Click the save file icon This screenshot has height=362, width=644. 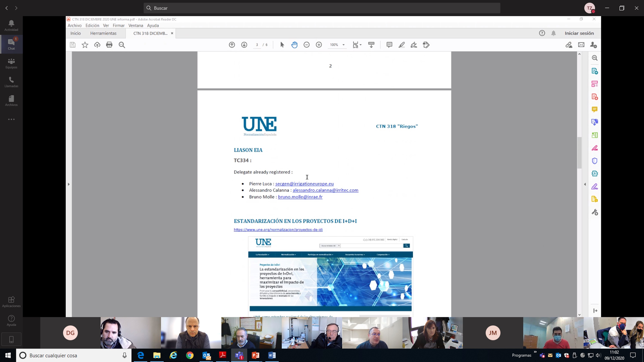tap(73, 45)
